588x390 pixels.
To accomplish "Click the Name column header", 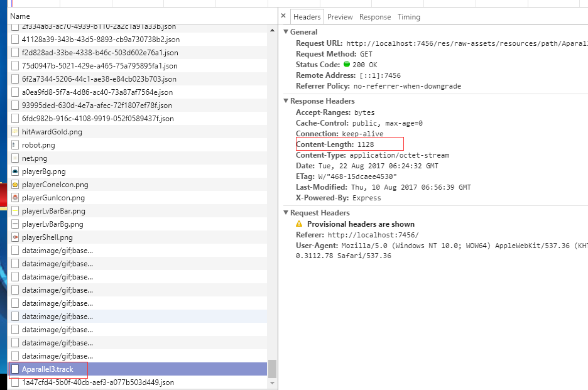I will tap(20, 16).
